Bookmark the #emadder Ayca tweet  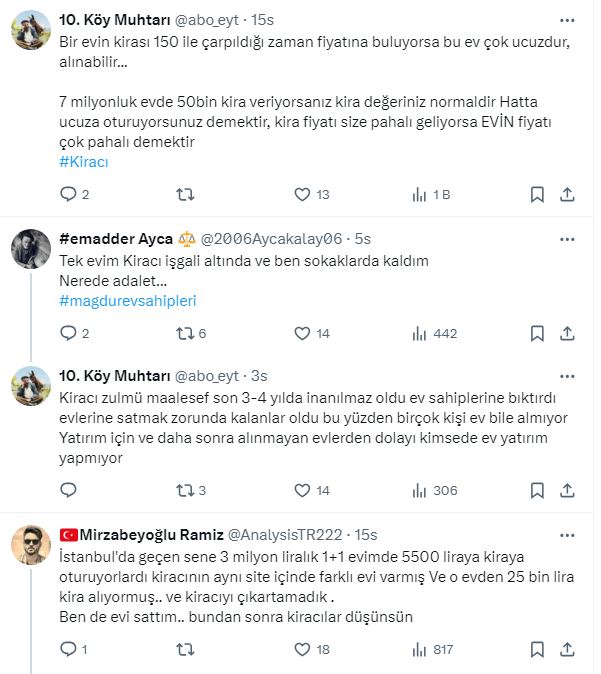[537, 334]
